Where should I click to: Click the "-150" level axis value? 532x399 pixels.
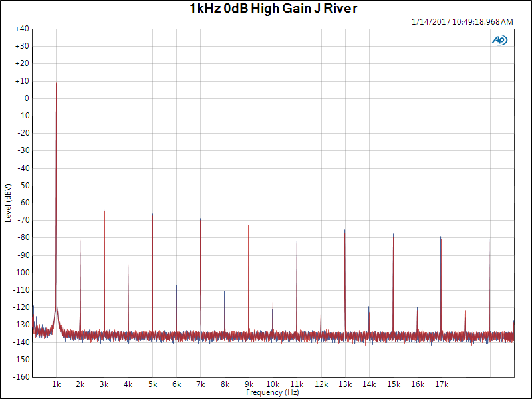[x=22, y=360]
